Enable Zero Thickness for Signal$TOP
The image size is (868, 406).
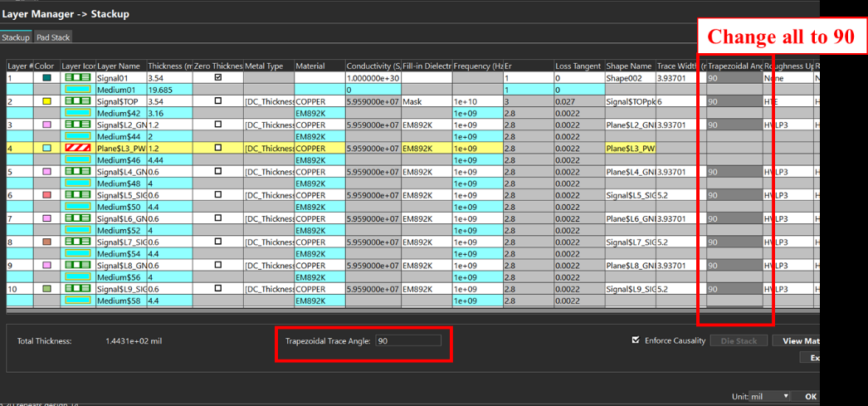pyautogui.click(x=218, y=101)
